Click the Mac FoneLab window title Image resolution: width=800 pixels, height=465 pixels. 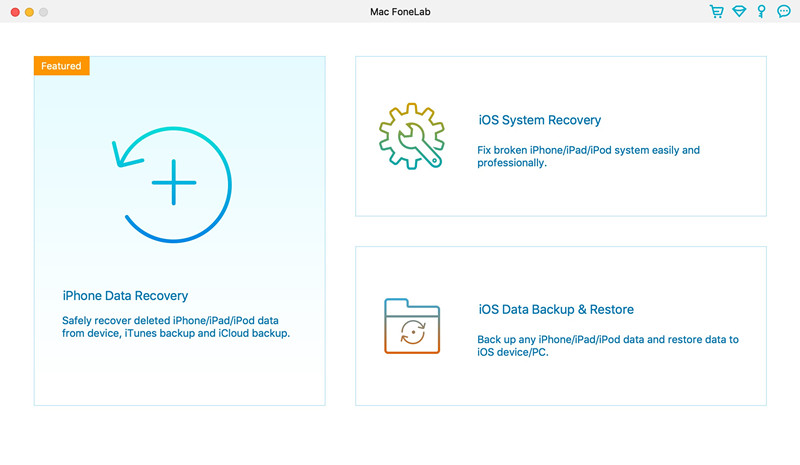(x=400, y=12)
